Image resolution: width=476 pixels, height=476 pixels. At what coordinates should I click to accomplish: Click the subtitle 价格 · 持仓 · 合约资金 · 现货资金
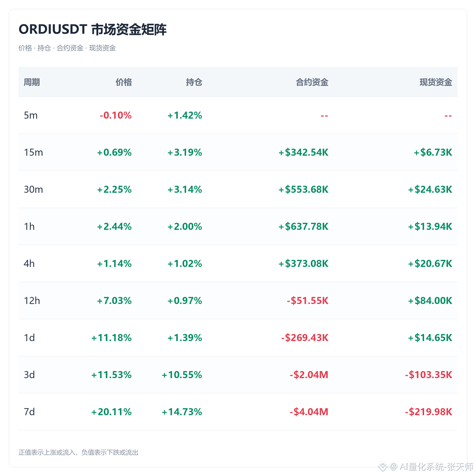[x=67, y=48]
